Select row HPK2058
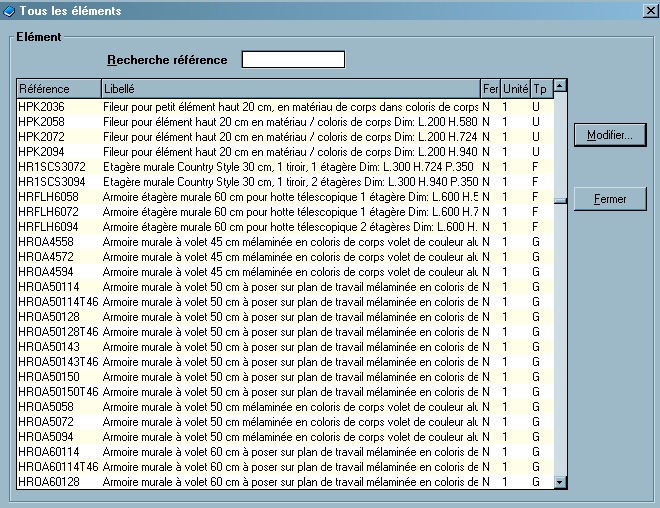 (x=285, y=122)
